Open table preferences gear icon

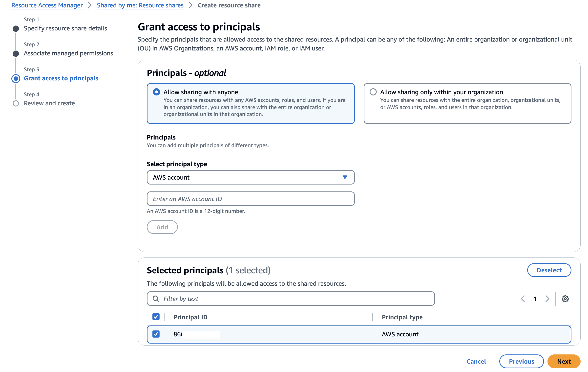pos(565,299)
